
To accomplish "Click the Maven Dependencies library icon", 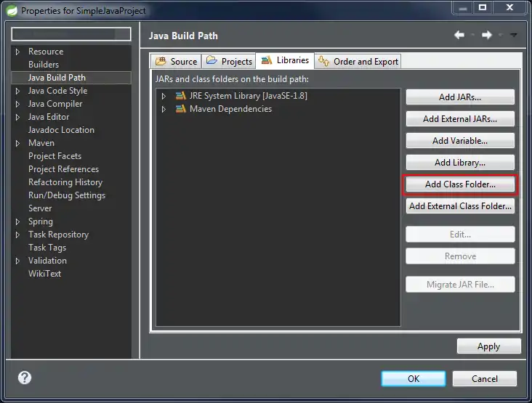I will (x=180, y=109).
